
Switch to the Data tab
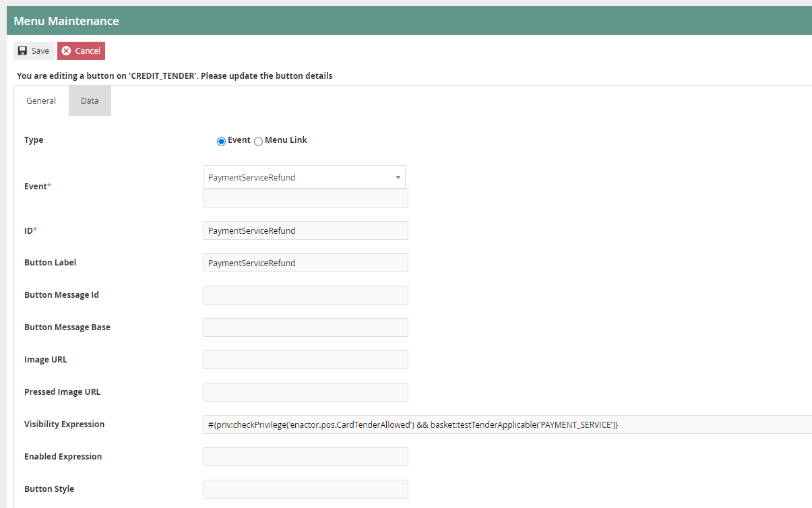(90, 100)
